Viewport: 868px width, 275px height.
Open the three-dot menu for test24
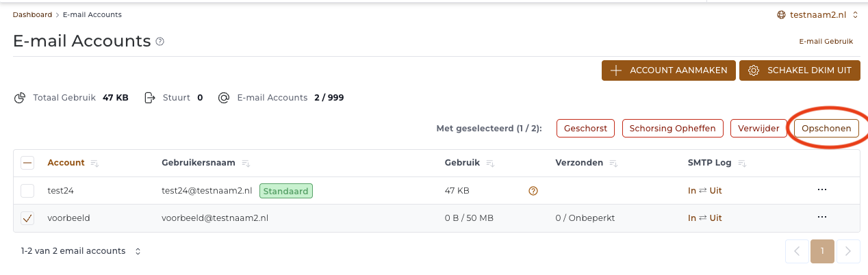(x=822, y=190)
